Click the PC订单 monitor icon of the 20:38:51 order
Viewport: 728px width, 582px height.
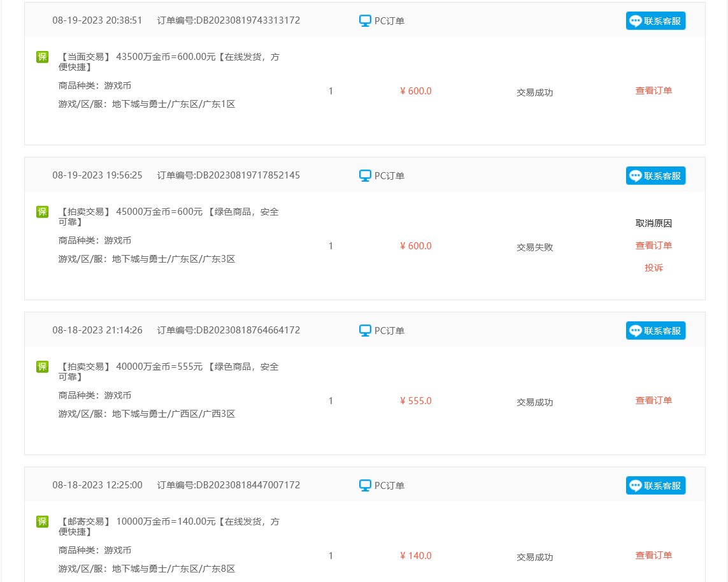point(365,21)
